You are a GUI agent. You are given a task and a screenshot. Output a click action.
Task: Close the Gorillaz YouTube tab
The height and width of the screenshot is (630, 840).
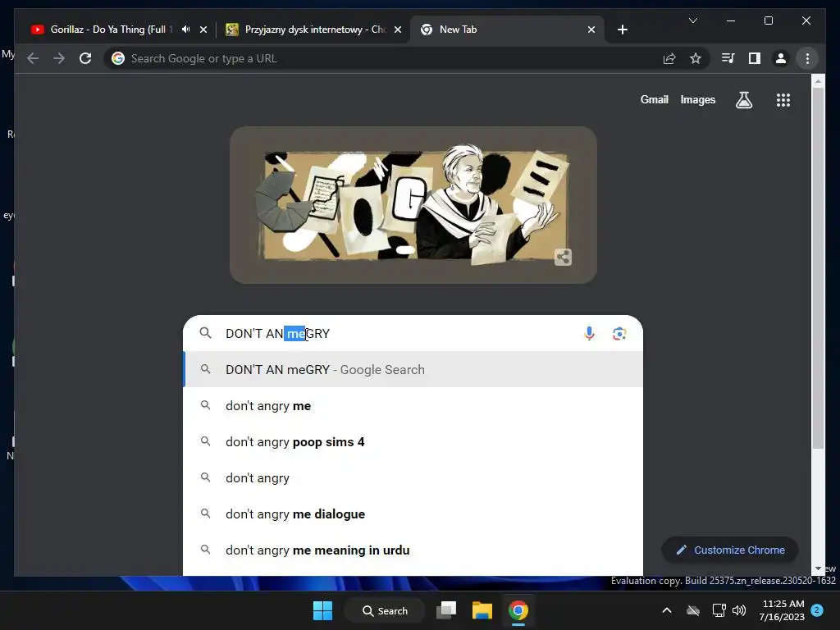[203, 30]
